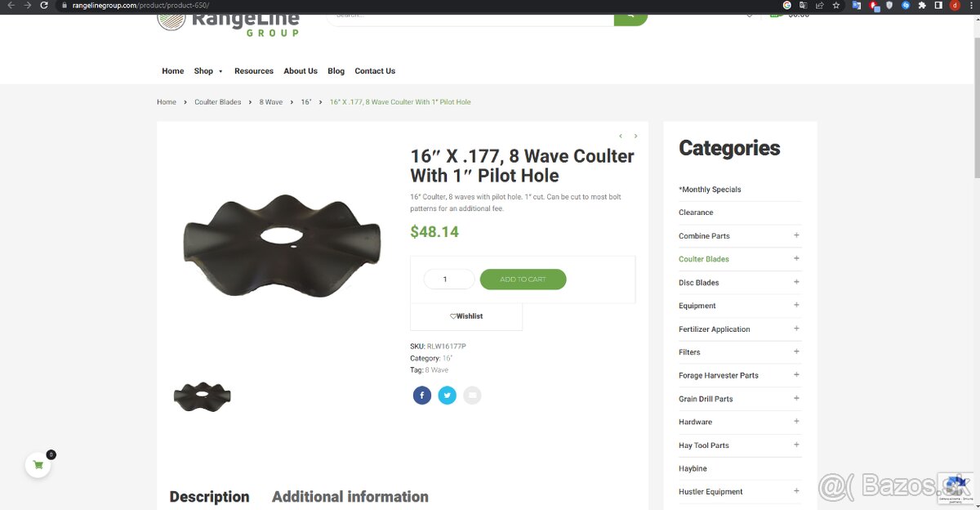
Task: Bookmark this page with star icon
Action: (x=836, y=5)
